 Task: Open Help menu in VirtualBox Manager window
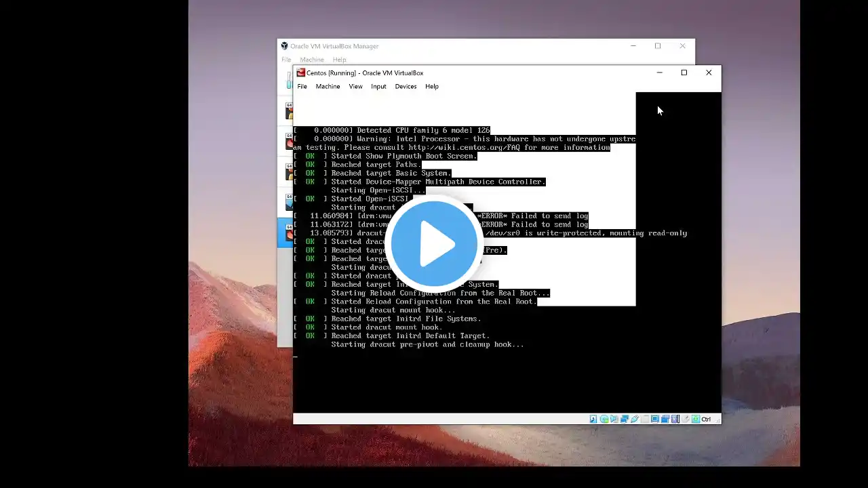[x=339, y=60]
